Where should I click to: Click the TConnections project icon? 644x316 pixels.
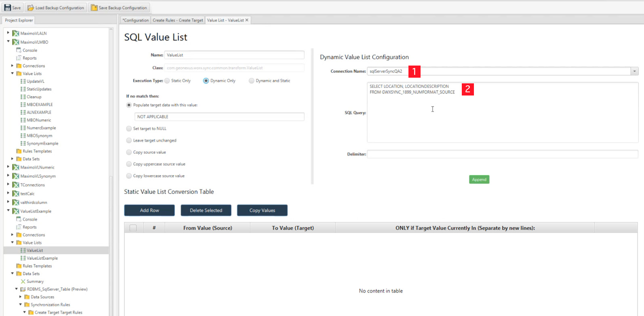[16, 185]
